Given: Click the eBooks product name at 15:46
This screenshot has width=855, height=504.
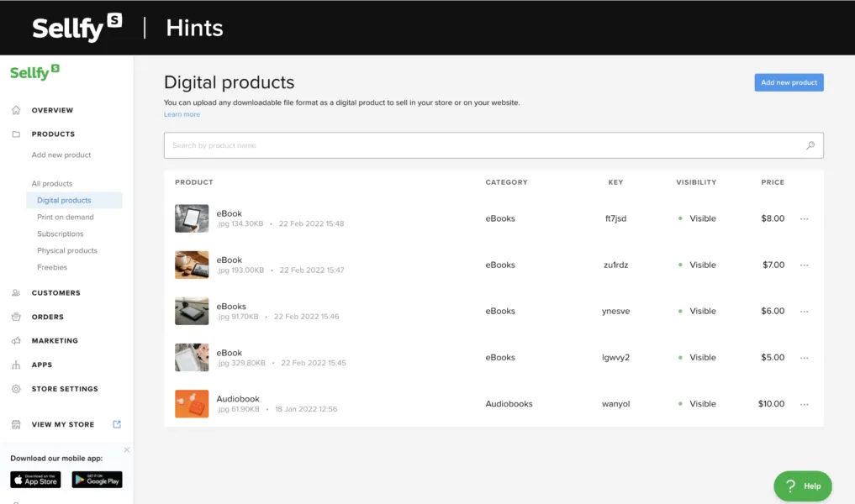Looking at the screenshot, I should click(231, 307).
